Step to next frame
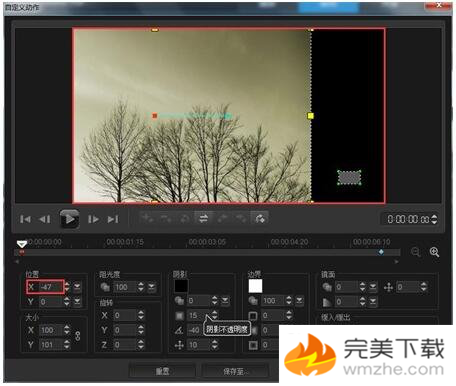456x386 pixels. click(x=93, y=219)
